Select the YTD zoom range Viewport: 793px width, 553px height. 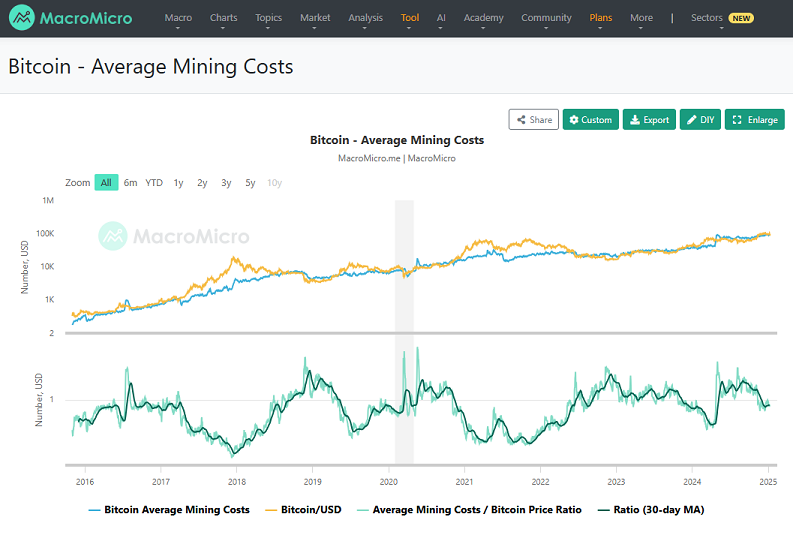tap(154, 183)
